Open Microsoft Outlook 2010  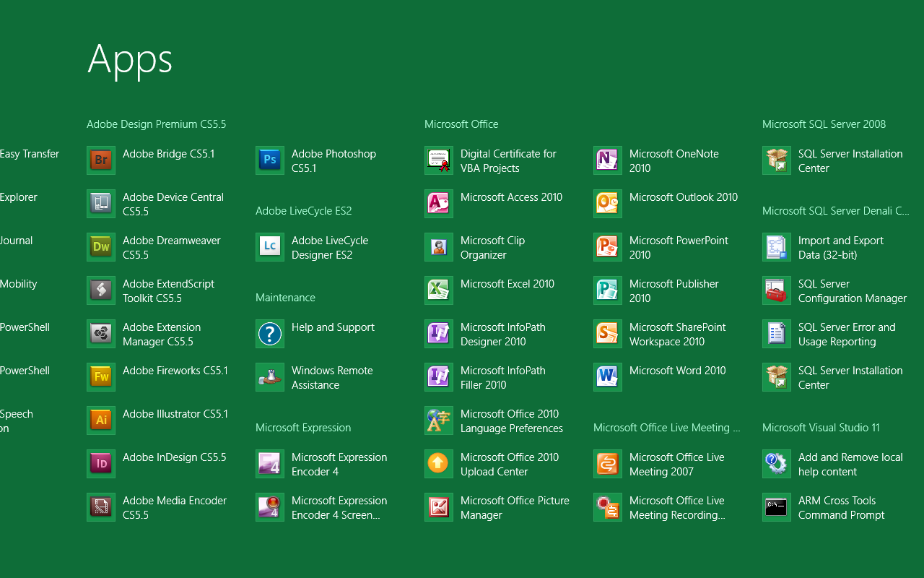(x=684, y=197)
